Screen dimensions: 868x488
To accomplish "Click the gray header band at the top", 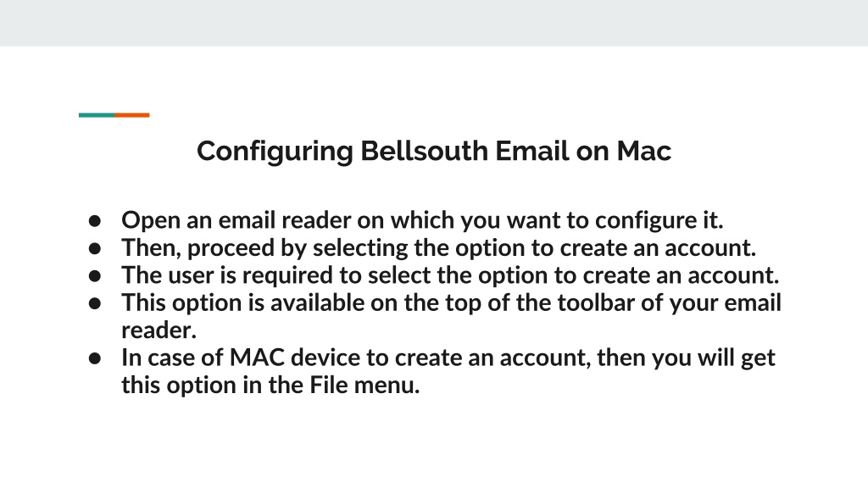I will pyautogui.click(x=434, y=23).
